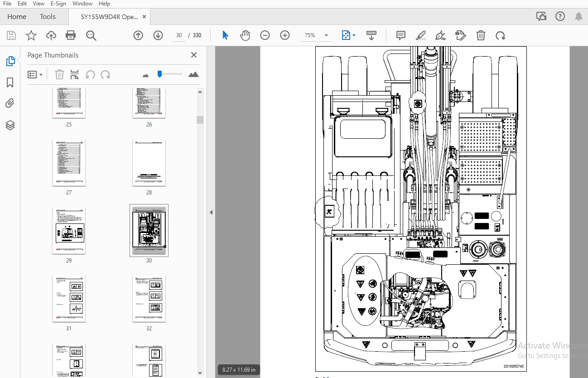Select page 31 thumbnail
The height and width of the screenshot is (378, 588).
click(x=69, y=298)
